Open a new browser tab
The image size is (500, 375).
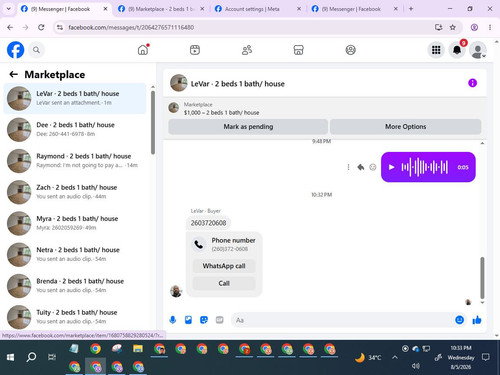click(411, 9)
